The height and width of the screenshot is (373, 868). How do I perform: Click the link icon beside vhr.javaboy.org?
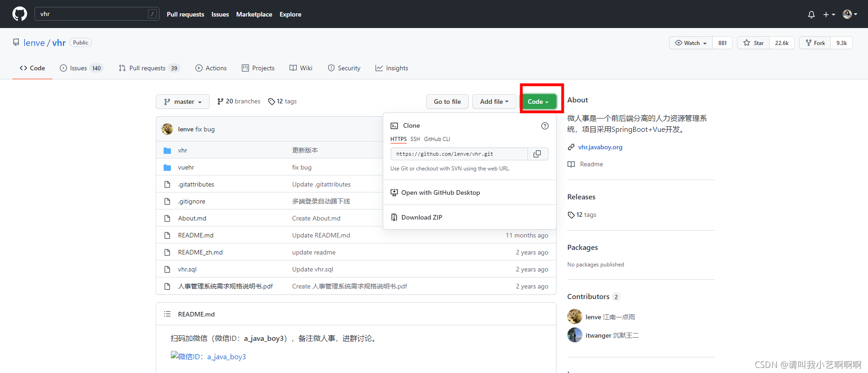pos(571,147)
